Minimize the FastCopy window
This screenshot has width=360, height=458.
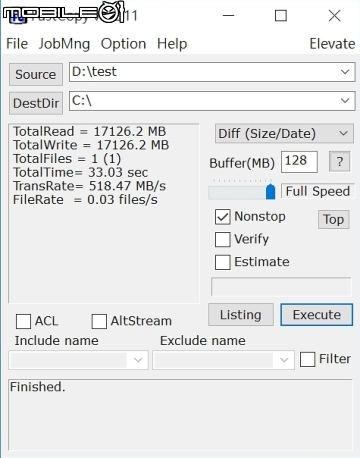[228, 15]
